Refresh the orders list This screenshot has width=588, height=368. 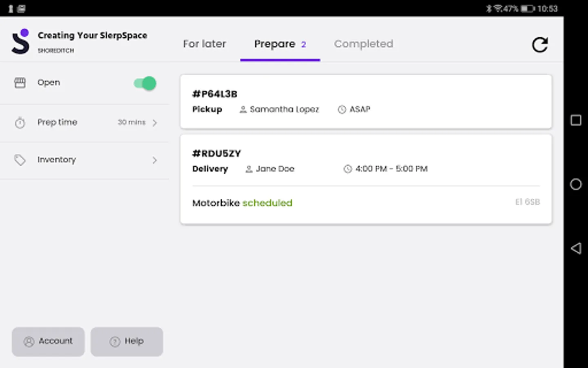point(539,45)
